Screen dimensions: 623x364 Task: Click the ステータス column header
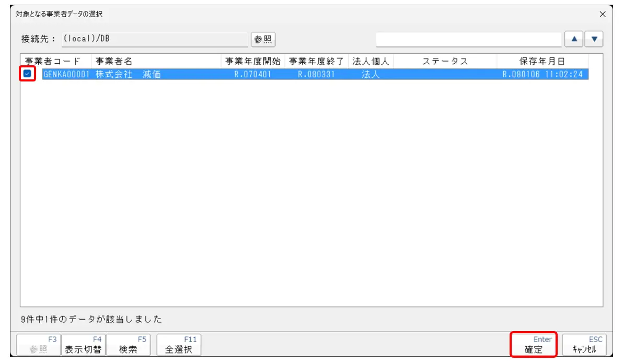click(x=445, y=61)
